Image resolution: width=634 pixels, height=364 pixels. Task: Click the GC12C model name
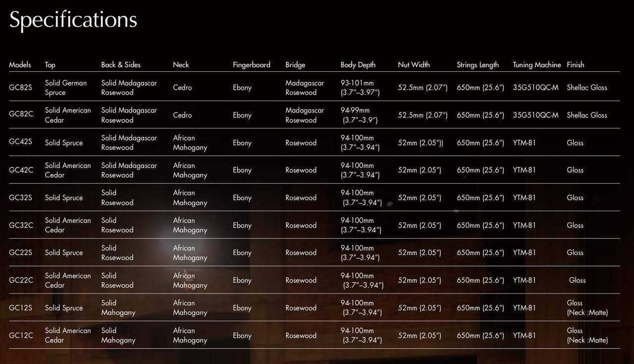tap(21, 335)
